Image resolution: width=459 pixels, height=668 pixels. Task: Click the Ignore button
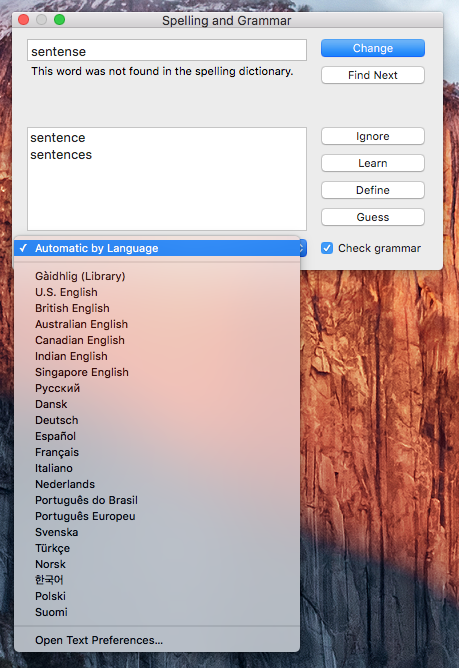[x=373, y=136]
